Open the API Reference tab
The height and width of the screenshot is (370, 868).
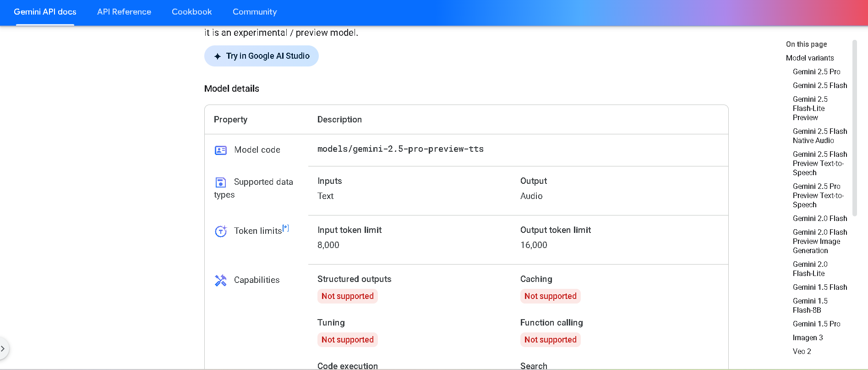[124, 12]
